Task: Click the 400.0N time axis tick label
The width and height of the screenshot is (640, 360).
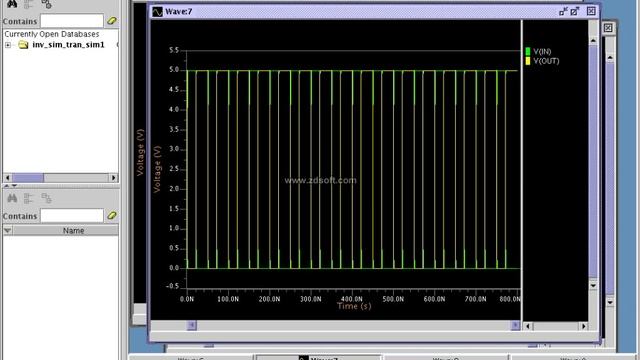Action: click(x=352, y=299)
